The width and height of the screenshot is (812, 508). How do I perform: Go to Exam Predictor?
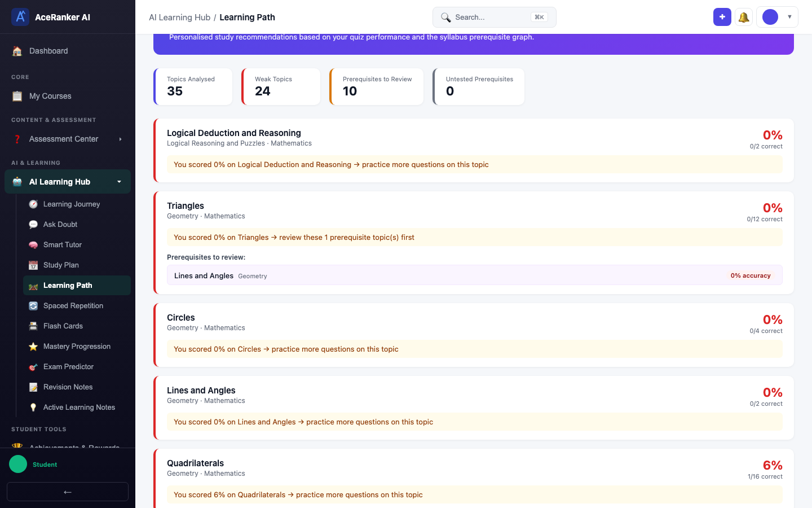(77, 367)
